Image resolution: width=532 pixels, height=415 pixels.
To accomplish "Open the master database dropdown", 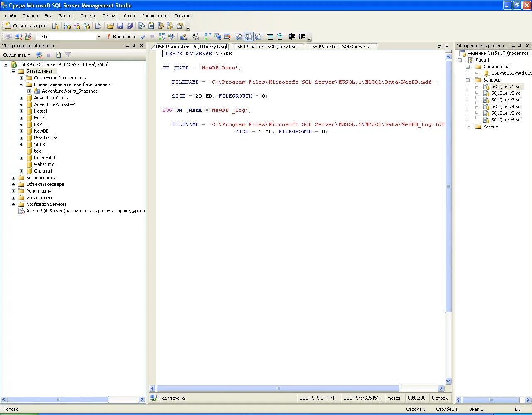I will pyautogui.click(x=99, y=37).
